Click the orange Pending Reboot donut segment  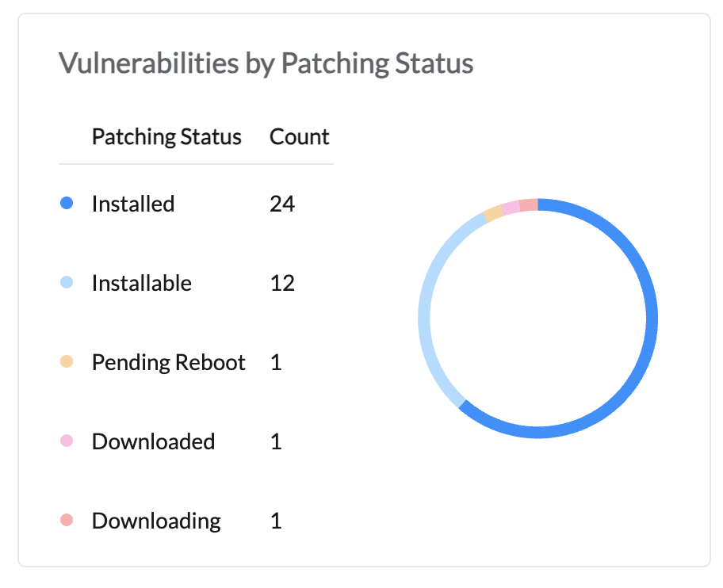493,213
